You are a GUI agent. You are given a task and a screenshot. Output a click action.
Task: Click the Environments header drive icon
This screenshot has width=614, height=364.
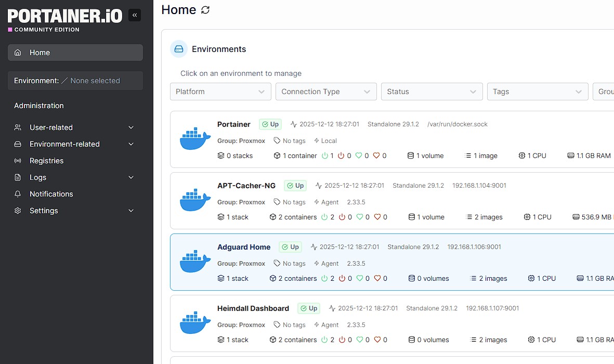click(179, 49)
